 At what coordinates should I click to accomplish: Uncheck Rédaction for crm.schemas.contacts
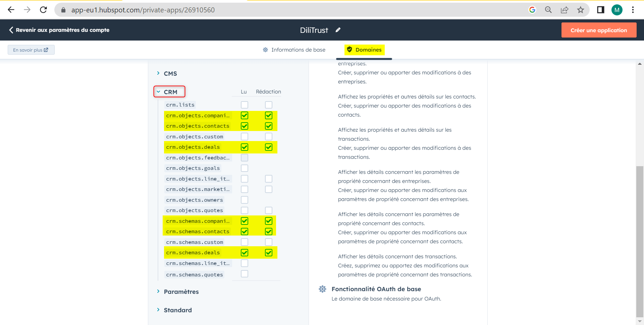tap(269, 232)
